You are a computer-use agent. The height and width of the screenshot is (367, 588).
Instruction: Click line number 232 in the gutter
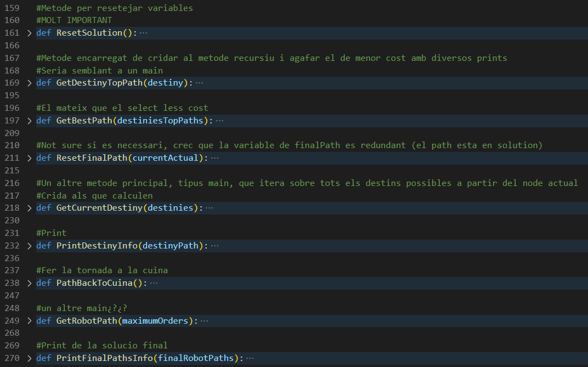click(x=12, y=246)
